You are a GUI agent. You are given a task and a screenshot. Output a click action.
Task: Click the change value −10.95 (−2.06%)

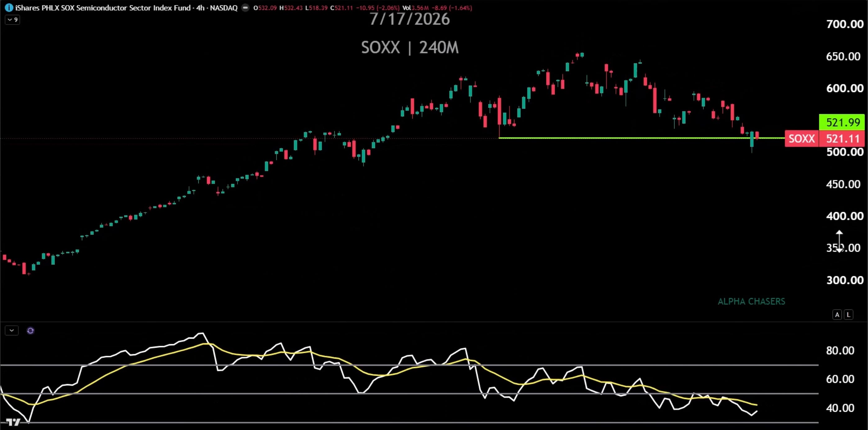click(378, 8)
